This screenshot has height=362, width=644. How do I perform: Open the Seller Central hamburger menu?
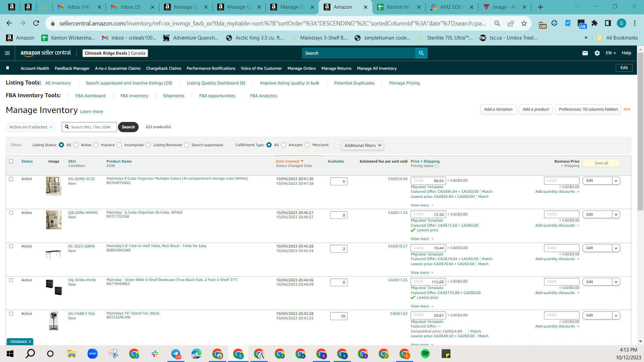7,53
